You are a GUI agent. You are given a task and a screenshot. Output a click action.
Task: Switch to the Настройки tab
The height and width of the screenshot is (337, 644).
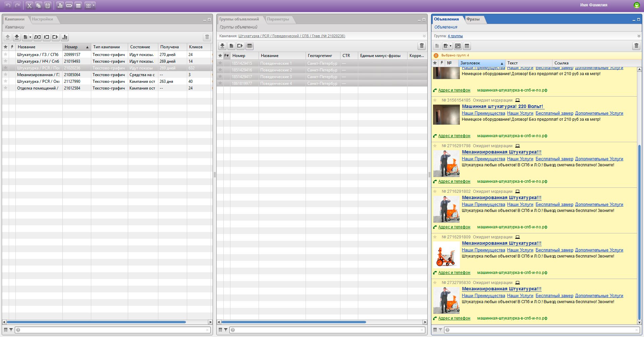pos(42,19)
